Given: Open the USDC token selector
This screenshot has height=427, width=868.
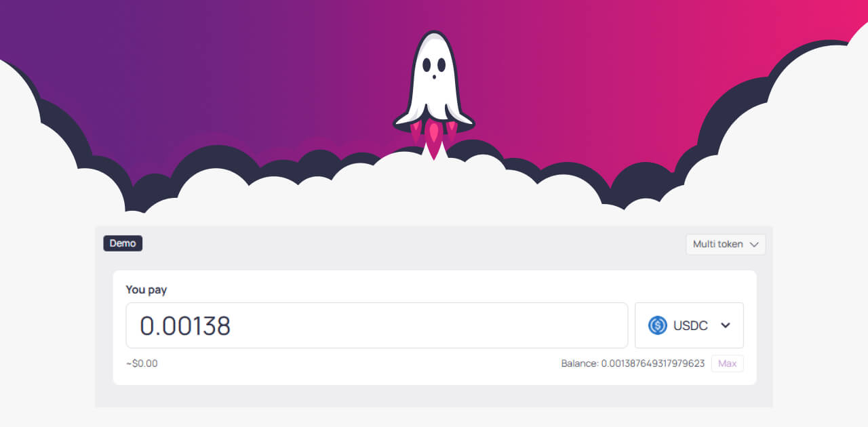Looking at the screenshot, I should (x=689, y=325).
